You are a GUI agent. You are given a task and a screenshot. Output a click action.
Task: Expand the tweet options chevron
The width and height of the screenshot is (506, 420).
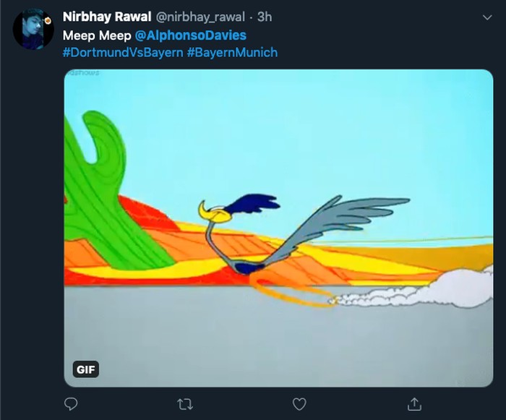[485, 17]
